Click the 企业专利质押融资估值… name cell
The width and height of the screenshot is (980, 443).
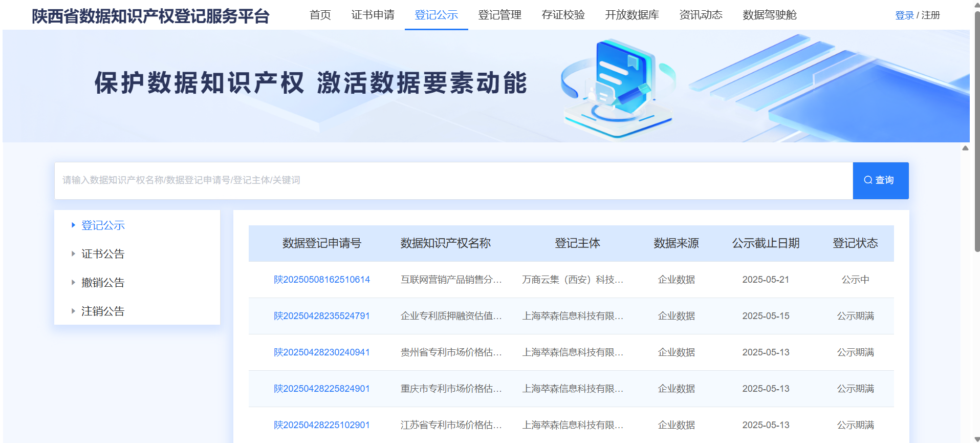tap(451, 316)
